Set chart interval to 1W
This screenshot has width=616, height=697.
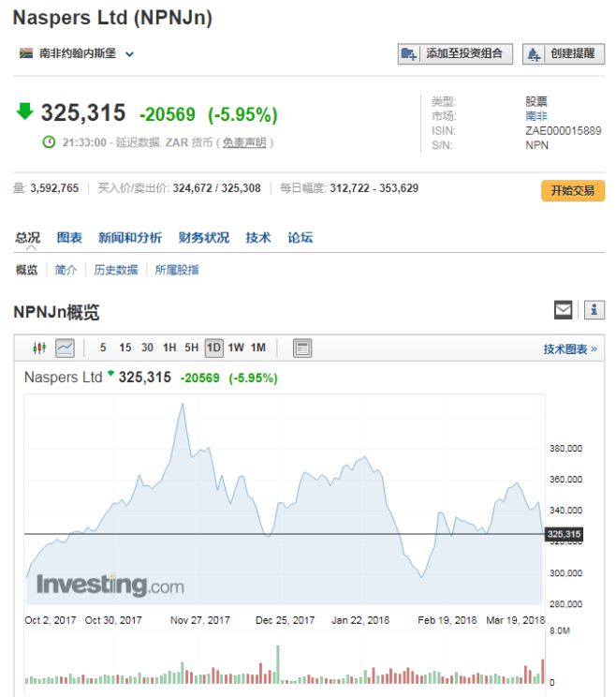click(236, 348)
